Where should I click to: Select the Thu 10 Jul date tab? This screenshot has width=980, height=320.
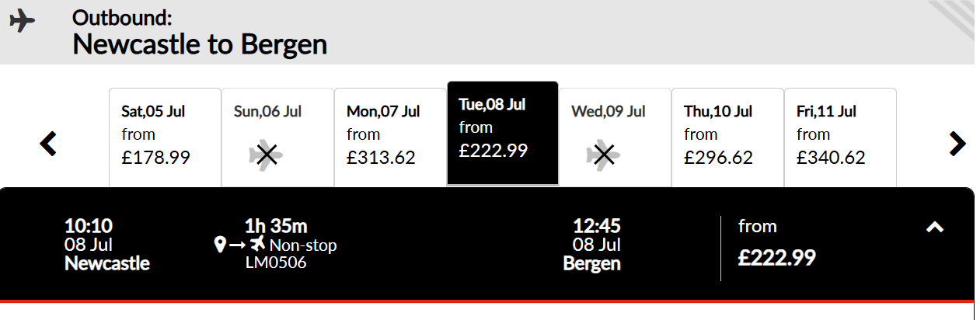[x=727, y=137]
